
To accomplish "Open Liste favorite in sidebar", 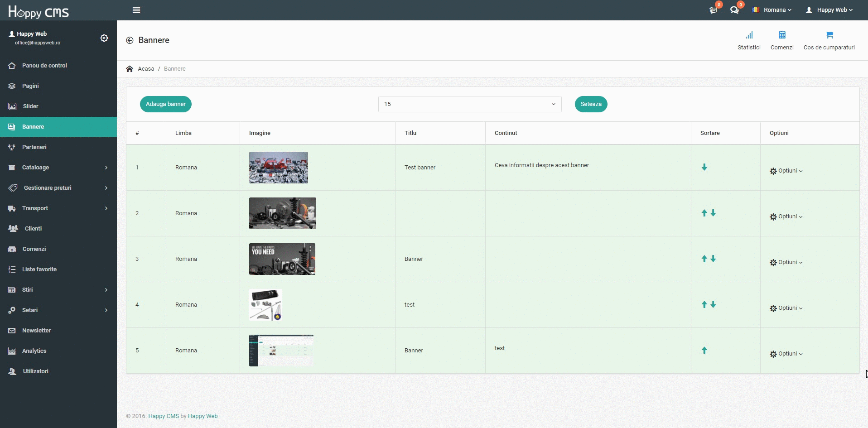I will [x=58, y=269].
